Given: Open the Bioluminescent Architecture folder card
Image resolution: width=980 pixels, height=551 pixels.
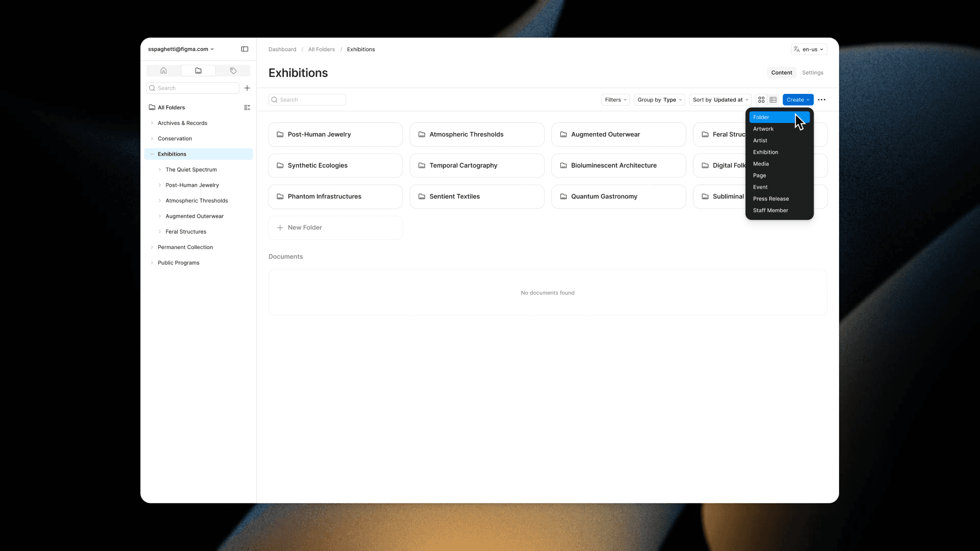Looking at the screenshot, I should [619, 166].
